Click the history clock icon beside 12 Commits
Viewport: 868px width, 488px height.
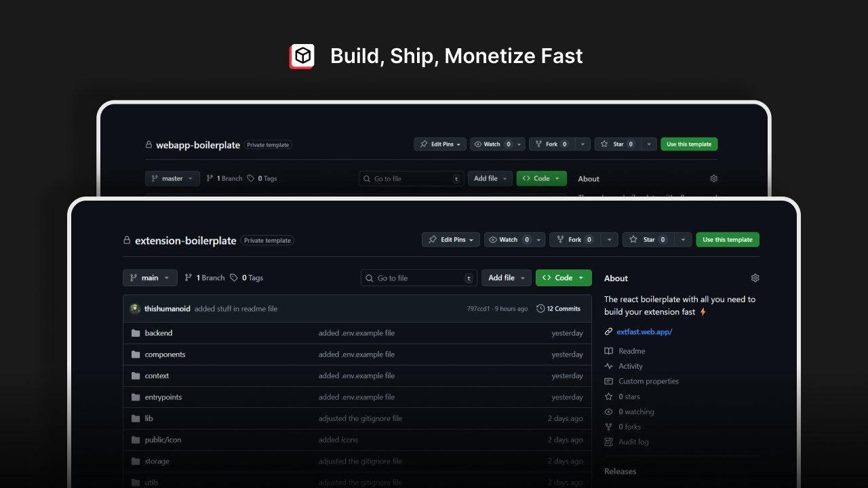pos(540,308)
